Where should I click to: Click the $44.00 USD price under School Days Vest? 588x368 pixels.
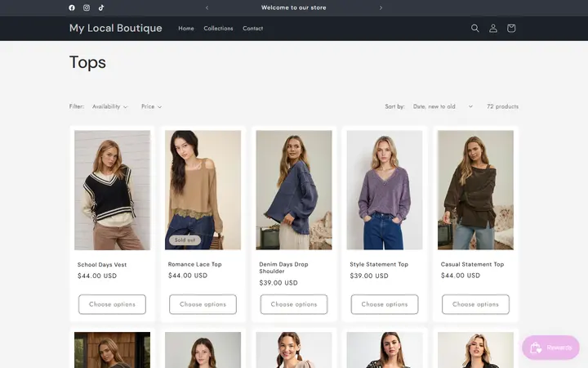tap(97, 276)
